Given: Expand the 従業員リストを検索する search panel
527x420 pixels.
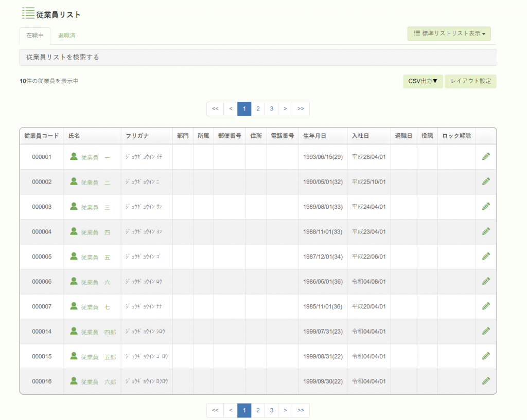Looking at the screenshot, I should pos(258,58).
